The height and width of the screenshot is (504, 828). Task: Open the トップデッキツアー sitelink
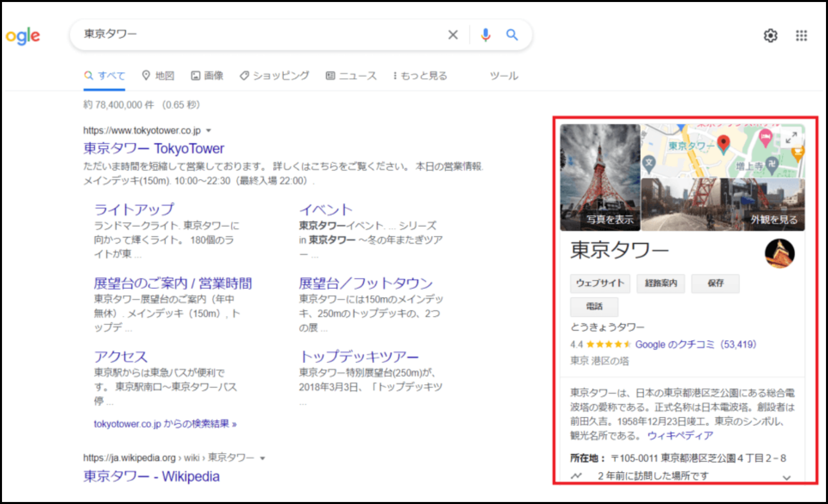tap(359, 357)
